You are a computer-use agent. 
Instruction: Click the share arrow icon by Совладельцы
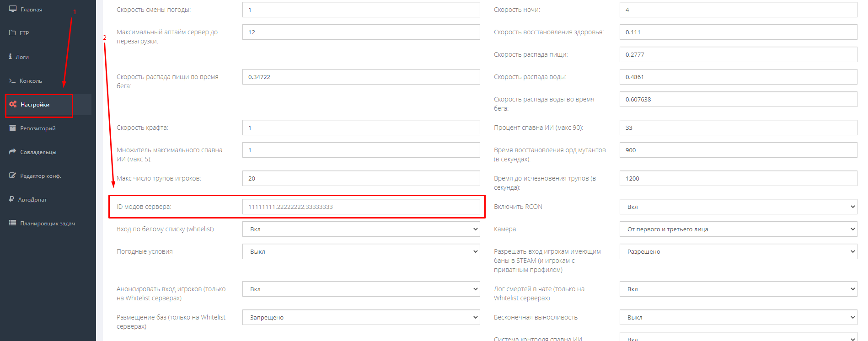click(13, 152)
